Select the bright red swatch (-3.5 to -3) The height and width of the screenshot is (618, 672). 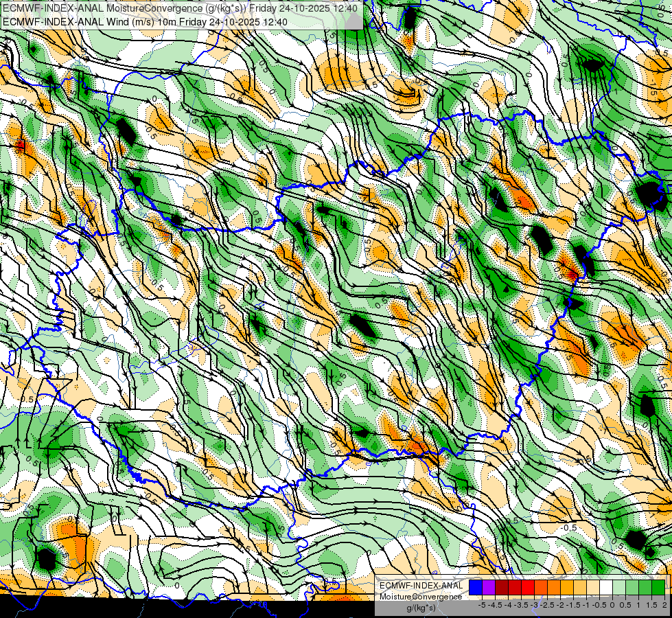coord(528,588)
